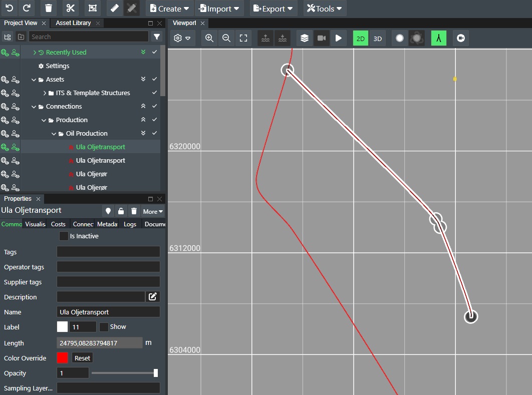Open the layers stack icon
Screen dimensions: 532x395
[305, 38]
